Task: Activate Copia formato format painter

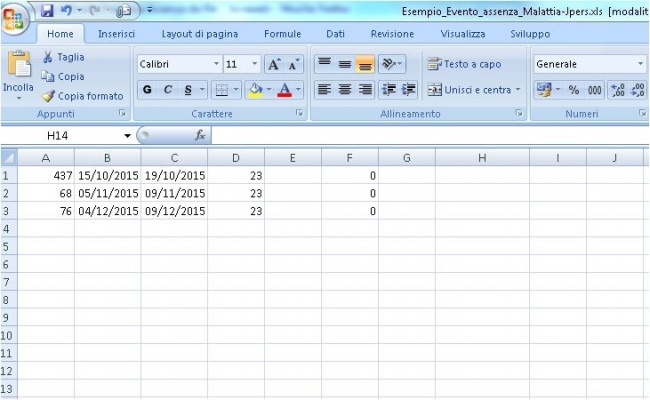Action: (83, 96)
